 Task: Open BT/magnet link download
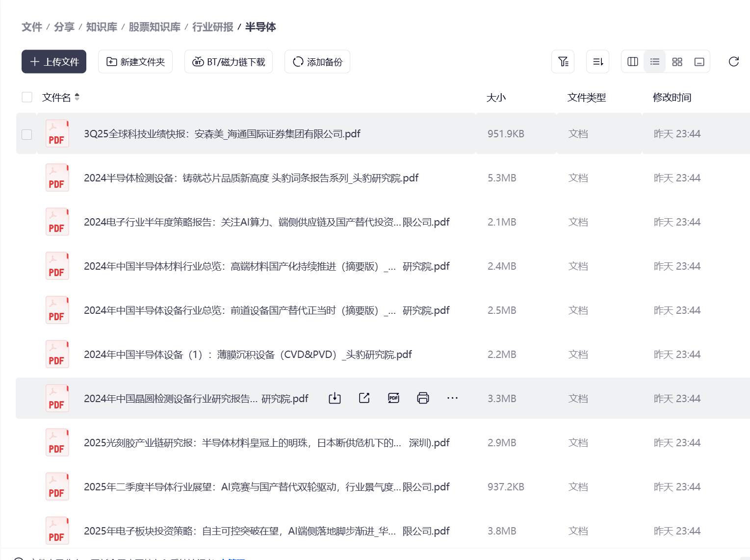pyautogui.click(x=229, y=62)
